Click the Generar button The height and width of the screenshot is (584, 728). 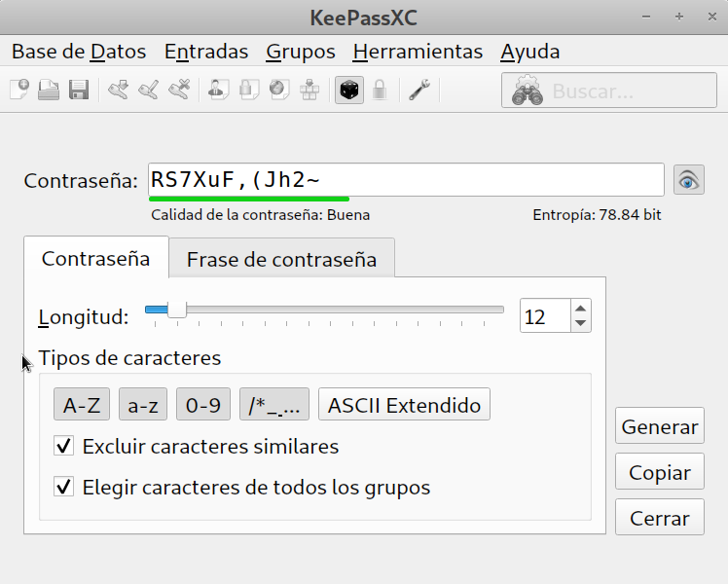pyautogui.click(x=660, y=425)
